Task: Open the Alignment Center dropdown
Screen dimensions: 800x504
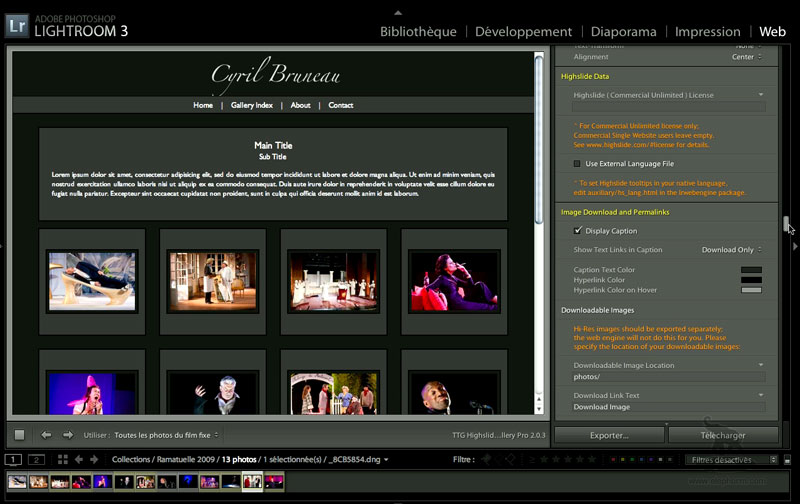Action: click(x=746, y=57)
